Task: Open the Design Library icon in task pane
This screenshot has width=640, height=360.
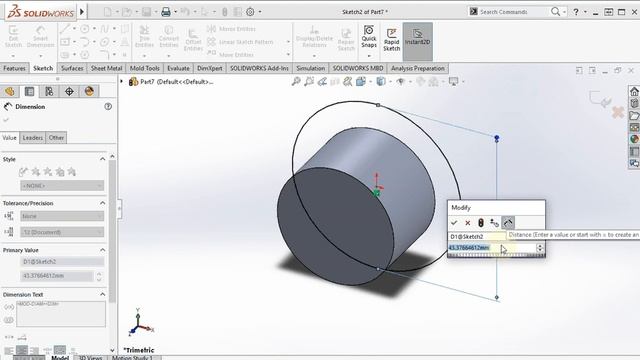Action: (634, 103)
